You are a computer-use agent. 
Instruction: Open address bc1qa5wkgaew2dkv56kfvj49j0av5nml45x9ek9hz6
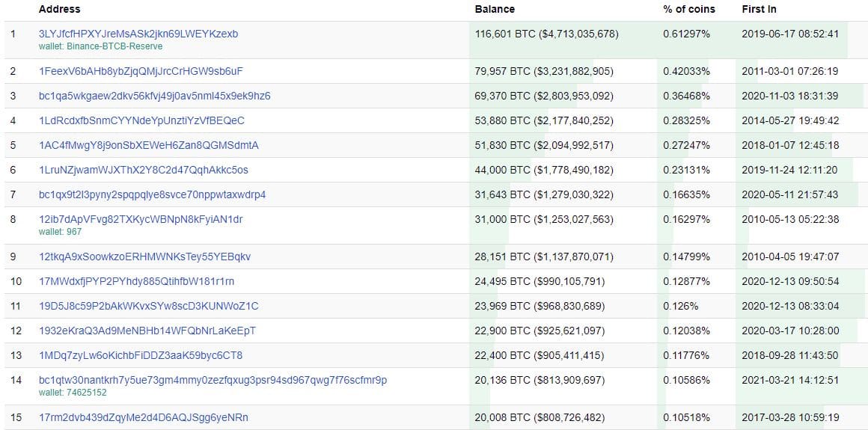point(154,96)
